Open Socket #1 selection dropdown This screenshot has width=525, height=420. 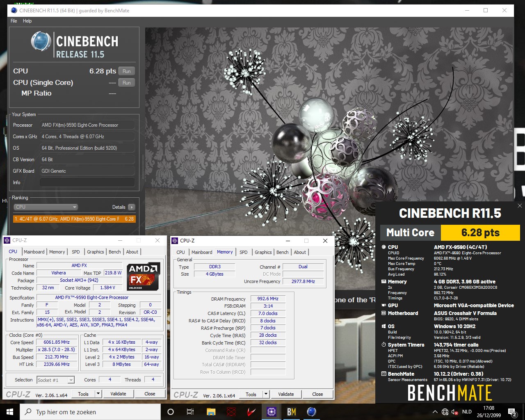click(x=56, y=380)
